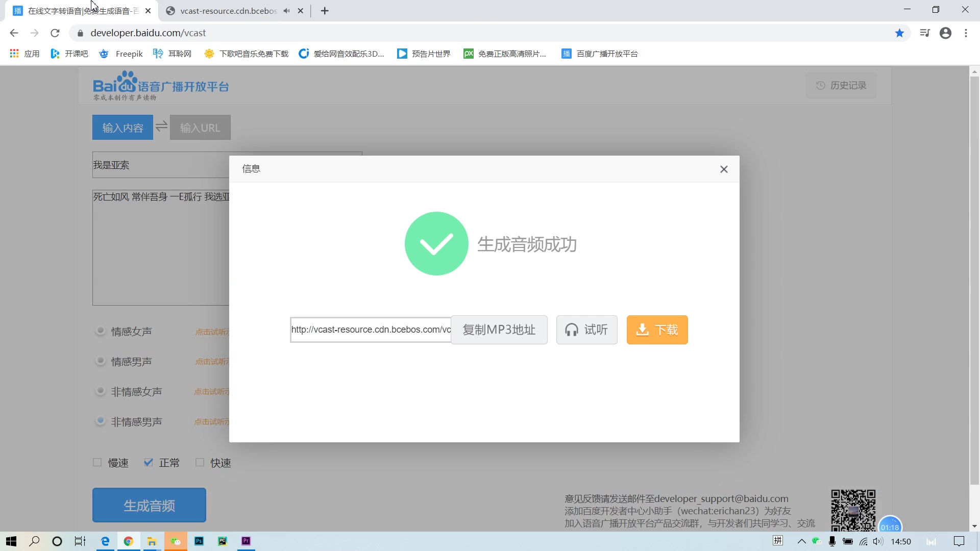Open the notification center icon
This screenshot has height=551, width=980.
click(x=959, y=541)
